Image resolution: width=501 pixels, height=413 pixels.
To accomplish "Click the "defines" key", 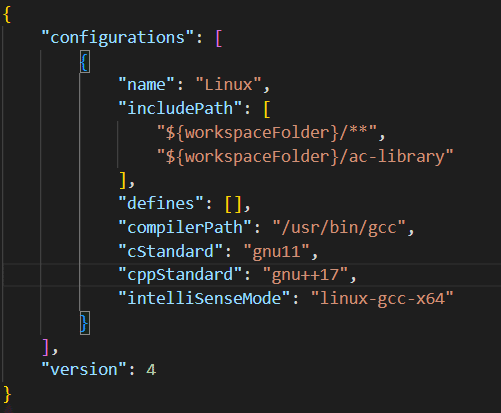I will pyautogui.click(x=161, y=204).
